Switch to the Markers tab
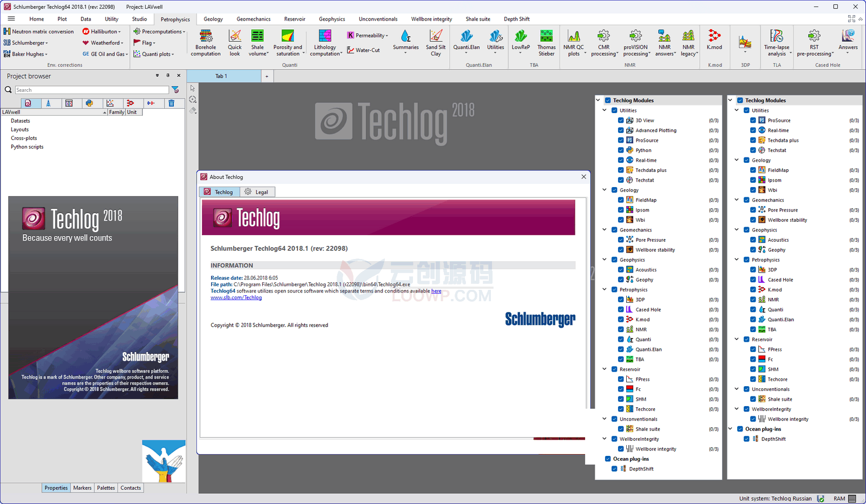 point(82,488)
